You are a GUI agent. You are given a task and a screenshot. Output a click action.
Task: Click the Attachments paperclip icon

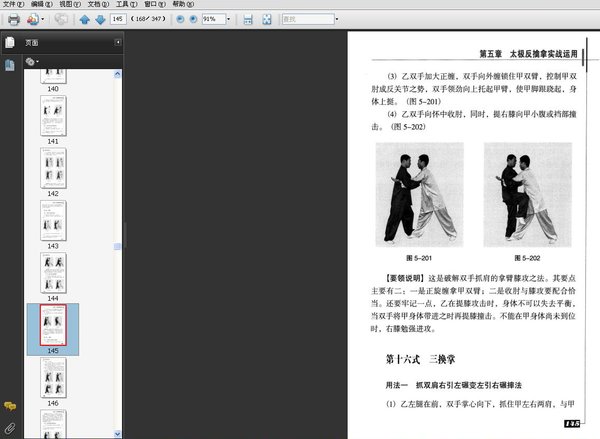pyautogui.click(x=10, y=428)
